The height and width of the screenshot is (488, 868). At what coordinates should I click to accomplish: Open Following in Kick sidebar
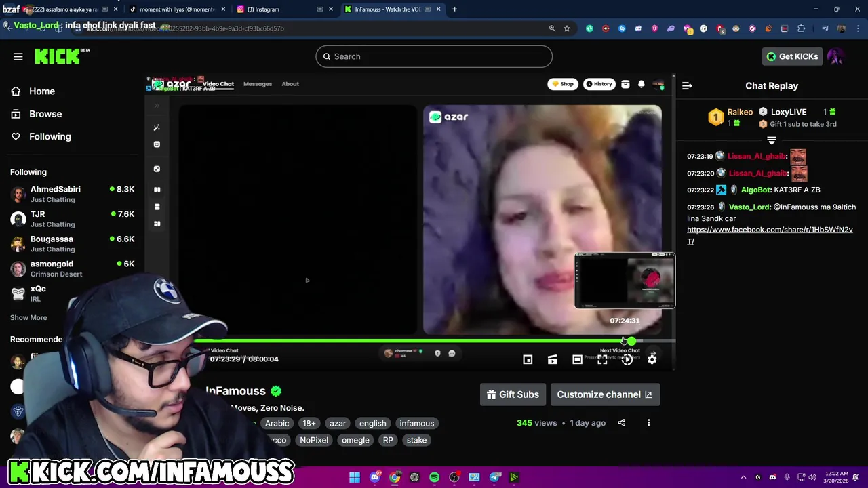[x=50, y=136]
